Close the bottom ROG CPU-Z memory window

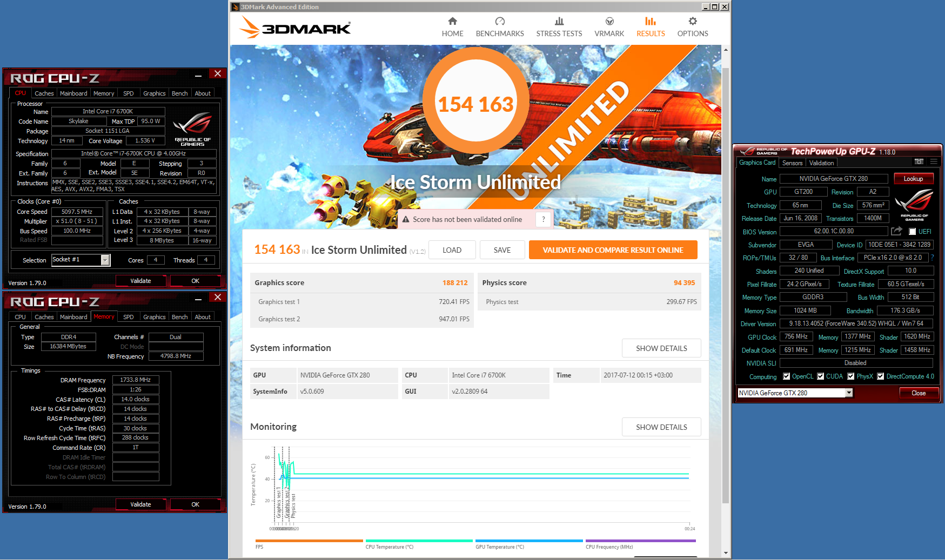click(217, 298)
